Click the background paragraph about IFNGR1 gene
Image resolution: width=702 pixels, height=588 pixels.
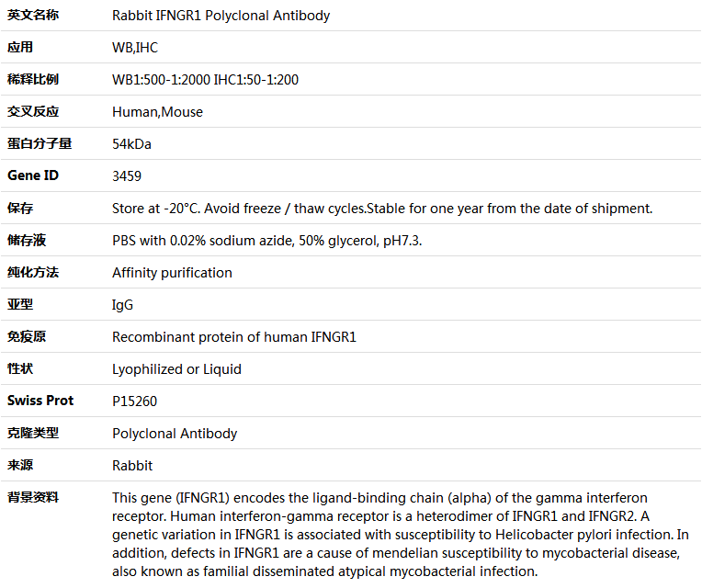[401, 535]
